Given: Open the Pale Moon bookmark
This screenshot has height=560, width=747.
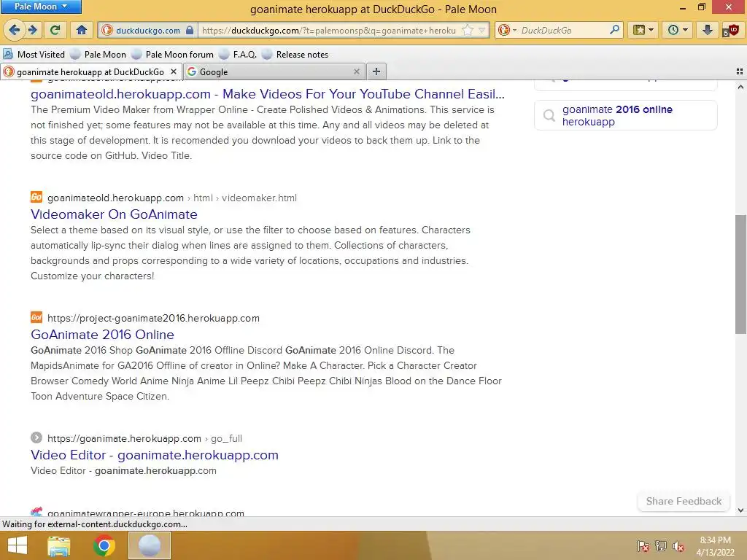Looking at the screenshot, I should pyautogui.click(x=98, y=54).
